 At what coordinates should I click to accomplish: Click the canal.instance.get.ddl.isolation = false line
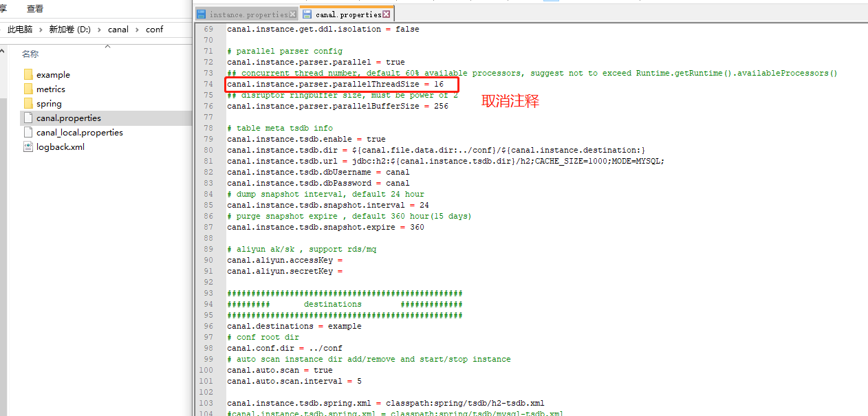(x=323, y=29)
